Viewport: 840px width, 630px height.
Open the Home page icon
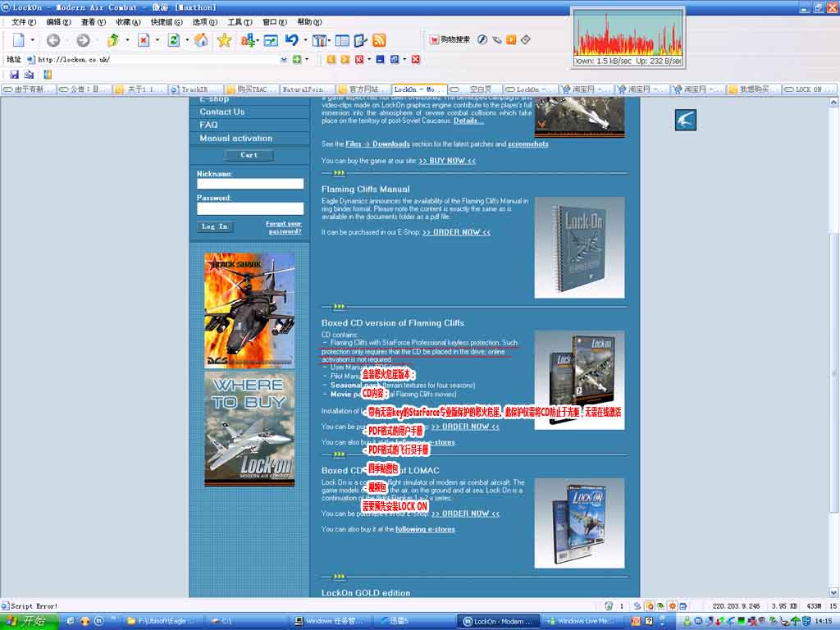click(201, 40)
